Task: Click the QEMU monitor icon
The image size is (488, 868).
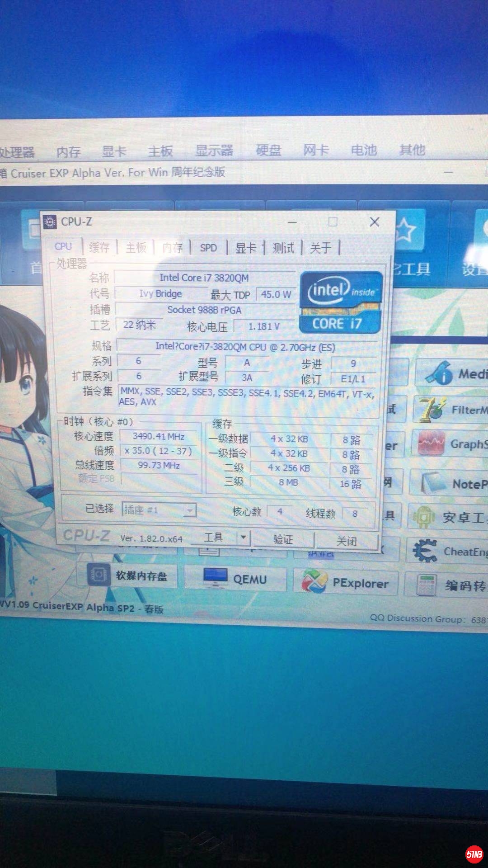Action: click(x=215, y=578)
